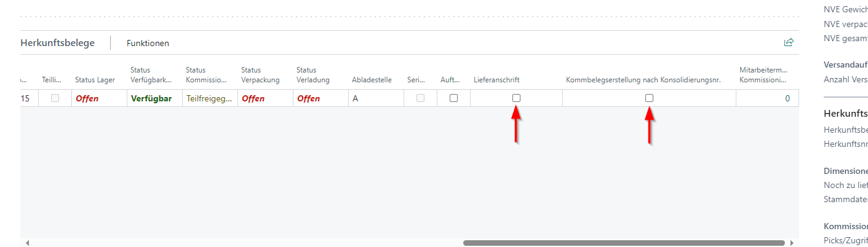Click the Mitarbeiter Kommissioni... value 0 link
This screenshot has width=868, height=247.
click(x=787, y=98)
